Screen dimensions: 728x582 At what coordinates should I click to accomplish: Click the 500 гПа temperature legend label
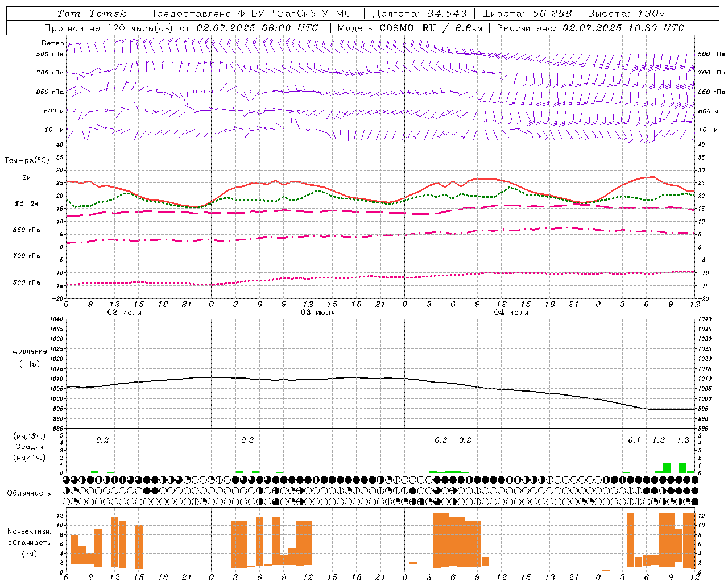(x=27, y=282)
